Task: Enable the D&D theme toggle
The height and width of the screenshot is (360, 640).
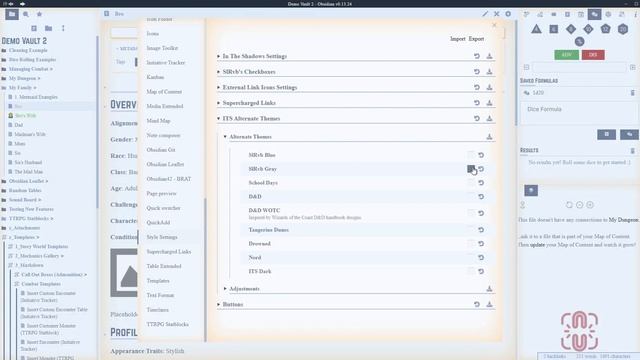Action: tap(471, 197)
